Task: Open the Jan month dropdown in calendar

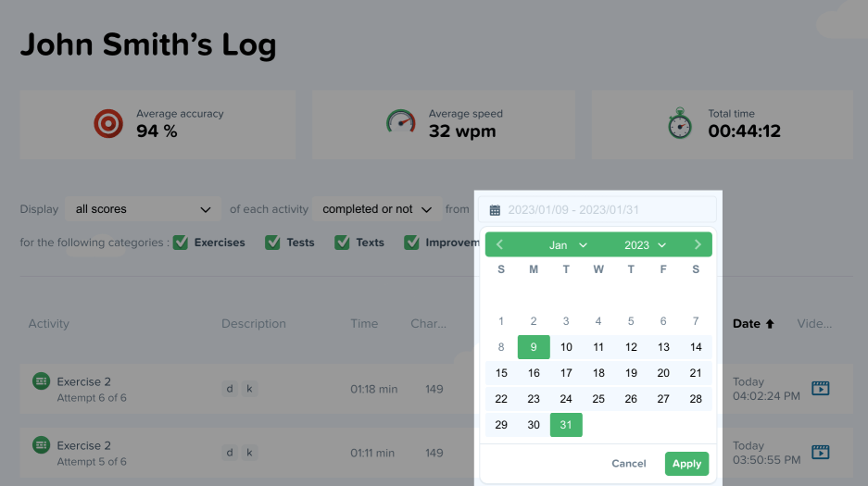Action: (568, 245)
